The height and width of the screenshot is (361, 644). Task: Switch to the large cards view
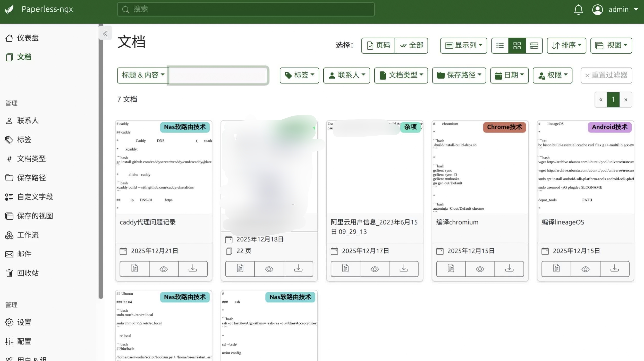point(534,46)
